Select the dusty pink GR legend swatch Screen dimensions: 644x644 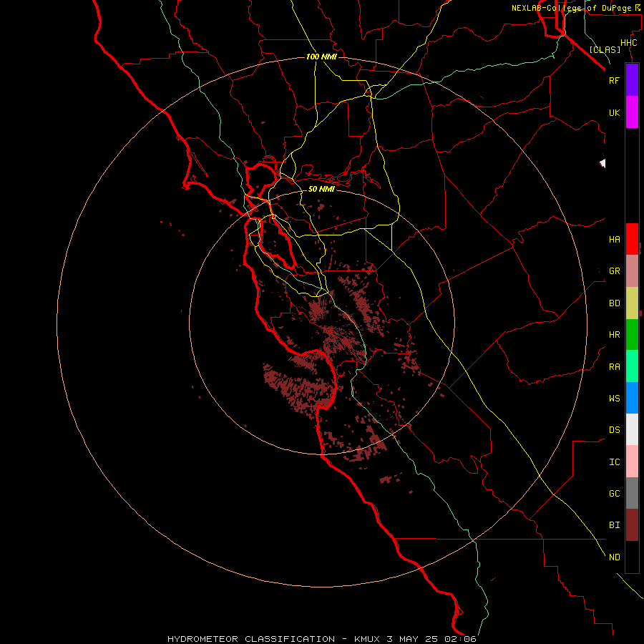pos(632,271)
